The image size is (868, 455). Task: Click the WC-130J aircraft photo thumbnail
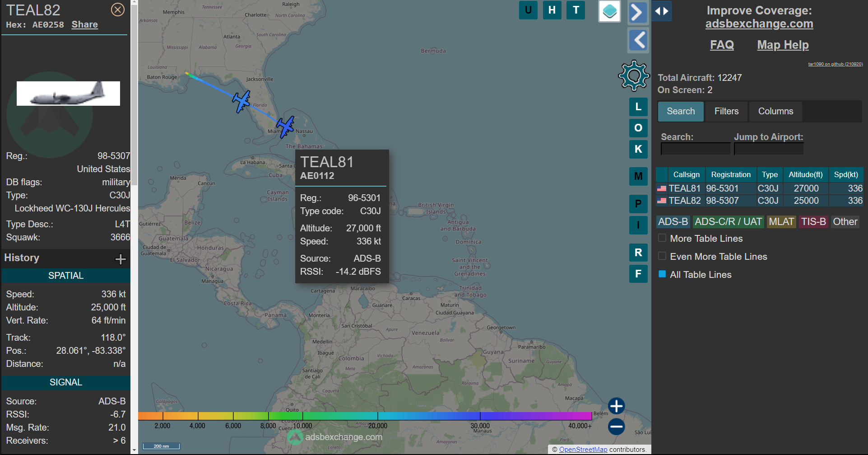(68, 94)
